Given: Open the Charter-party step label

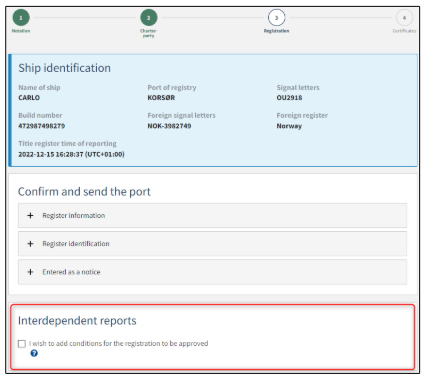Looking at the screenshot, I should pos(149,33).
